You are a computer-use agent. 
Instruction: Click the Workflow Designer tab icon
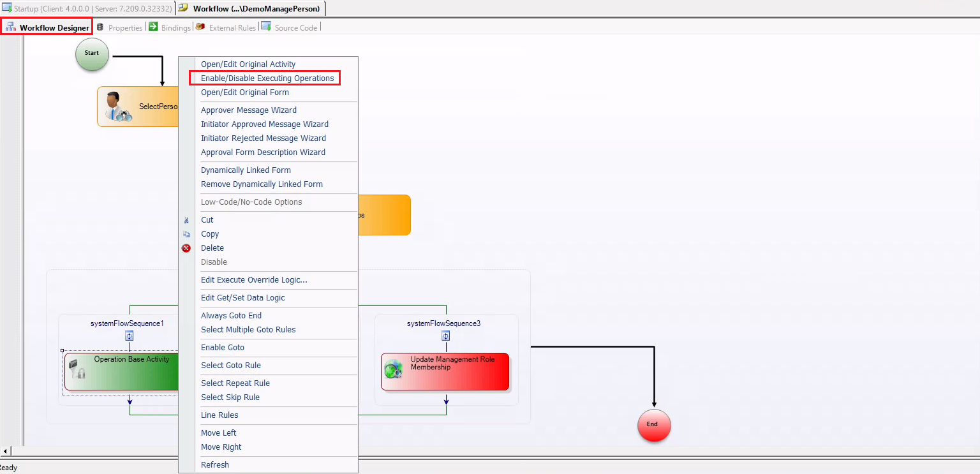click(x=11, y=27)
